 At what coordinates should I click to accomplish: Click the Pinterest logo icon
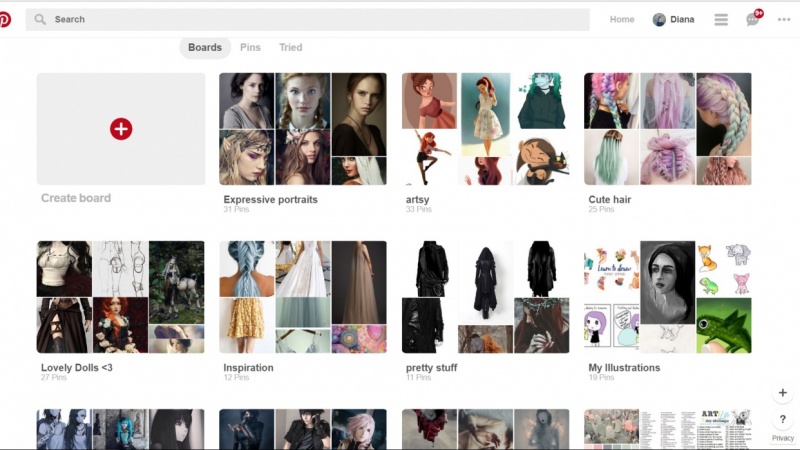click(x=5, y=20)
